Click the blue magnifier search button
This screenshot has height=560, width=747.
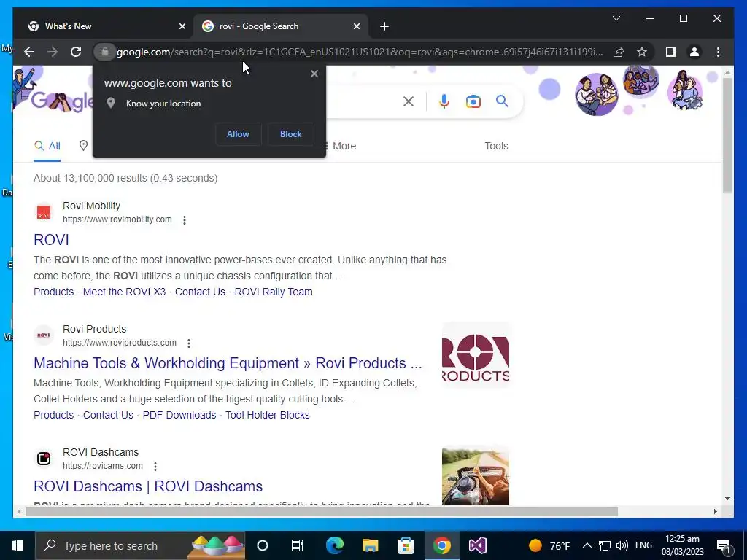coord(502,101)
